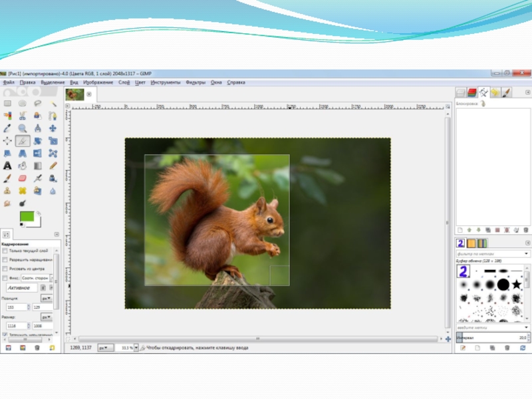Select the Pencil tool
532x399 pixels.
pyautogui.click(x=53, y=166)
